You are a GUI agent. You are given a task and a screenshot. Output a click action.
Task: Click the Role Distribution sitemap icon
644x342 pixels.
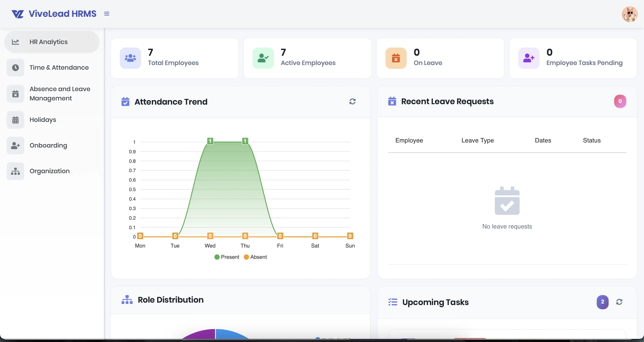pyautogui.click(x=127, y=300)
